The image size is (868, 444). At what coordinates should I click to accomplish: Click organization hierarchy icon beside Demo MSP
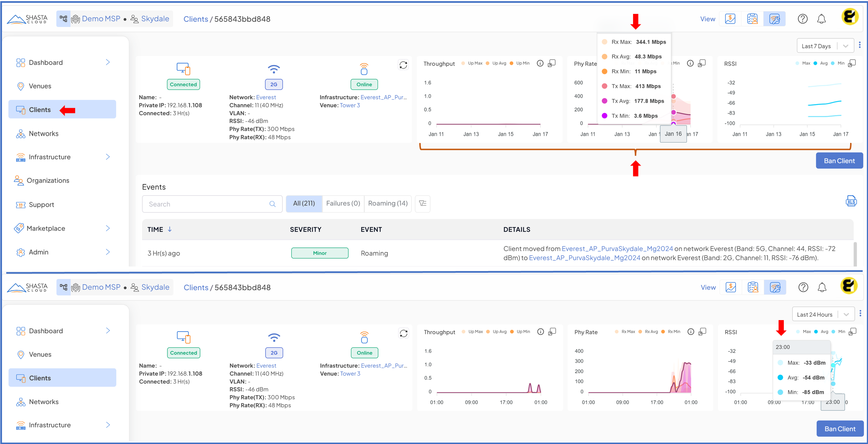63,19
